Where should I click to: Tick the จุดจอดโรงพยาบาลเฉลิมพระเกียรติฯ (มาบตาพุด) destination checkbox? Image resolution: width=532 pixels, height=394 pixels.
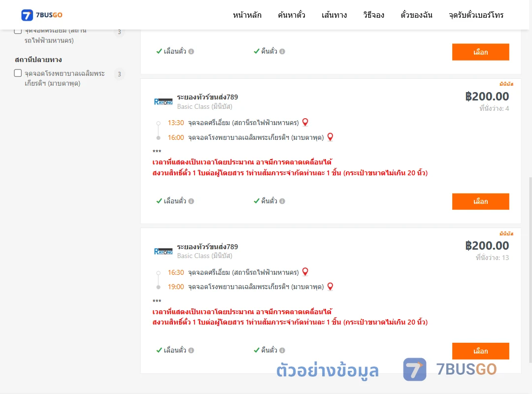(x=18, y=73)
